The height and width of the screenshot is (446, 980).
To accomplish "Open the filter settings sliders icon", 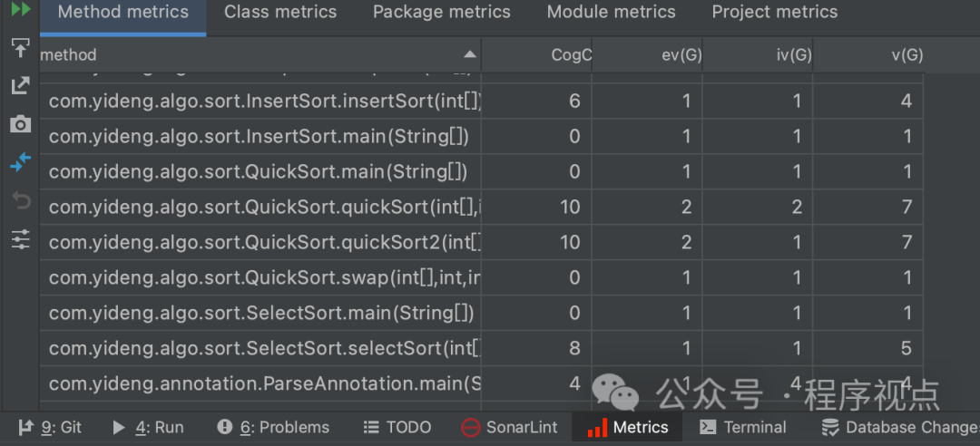I will [20, 239].
